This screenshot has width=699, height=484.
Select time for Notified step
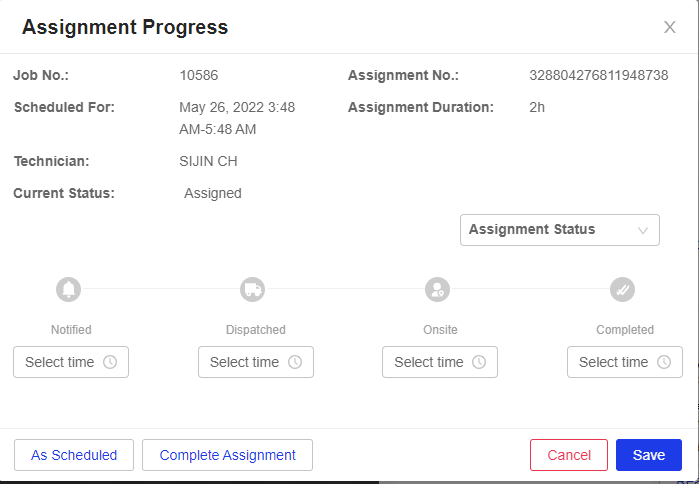click(71, 362)
